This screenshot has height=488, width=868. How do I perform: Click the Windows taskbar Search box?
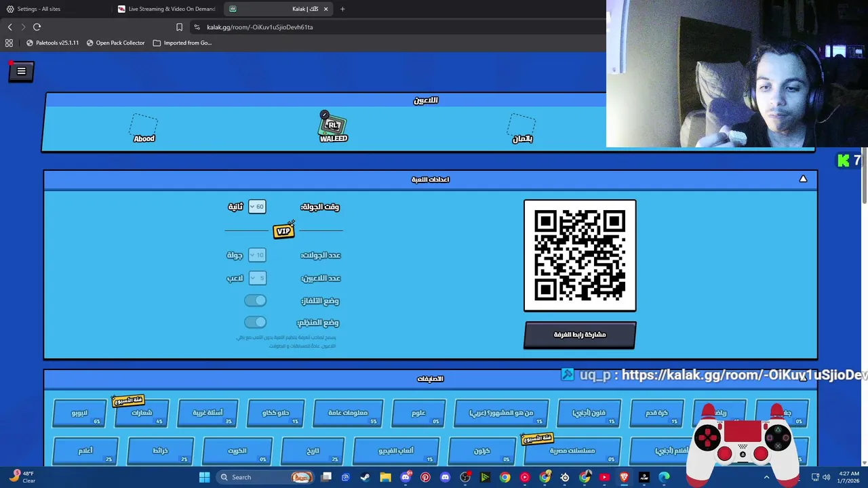tap(264, 477)
